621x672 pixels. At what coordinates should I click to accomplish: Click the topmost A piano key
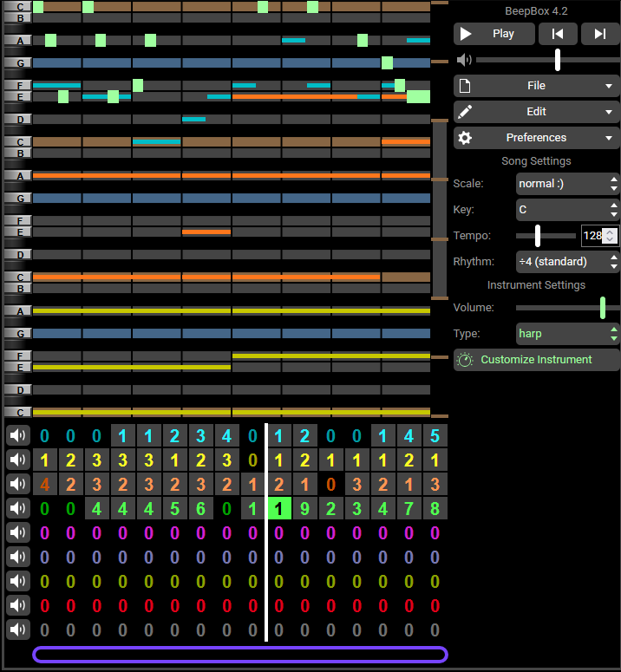(x=17, y=41)
